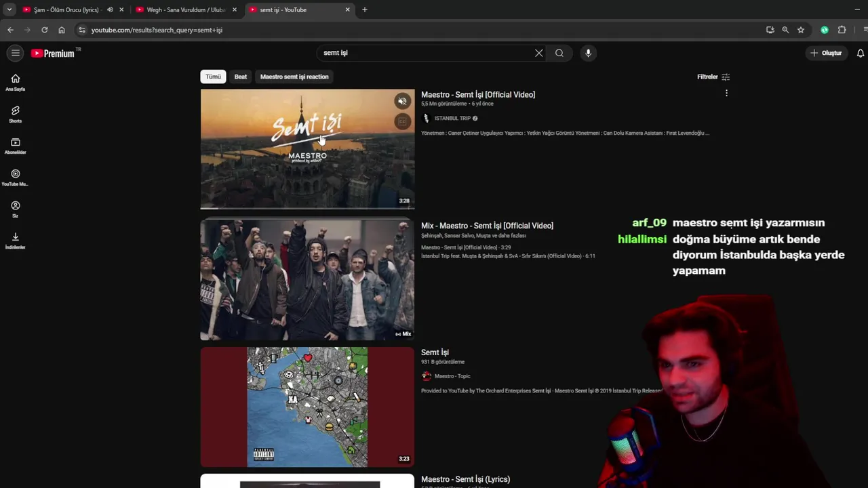Expand the tab search dropdown
The width and height of the screenshot is (868, 488).
(9, 9)
